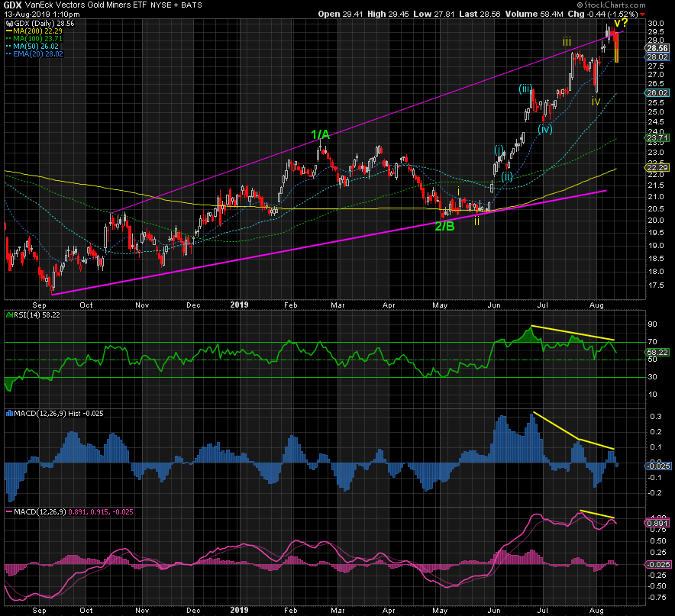Click the Last 28.56 value in the header
This screenshot has height=616, width=675.
point(480,15)
